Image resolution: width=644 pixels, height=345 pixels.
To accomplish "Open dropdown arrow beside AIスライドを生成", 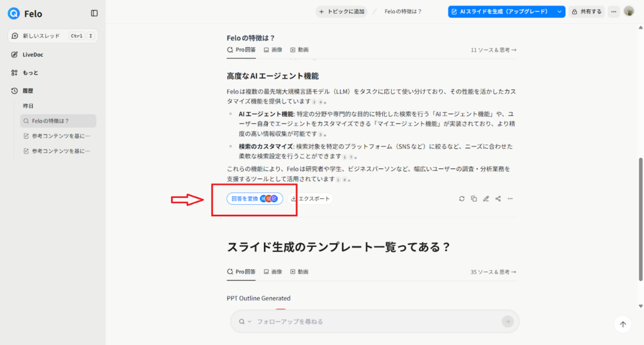I will point(559,11).
